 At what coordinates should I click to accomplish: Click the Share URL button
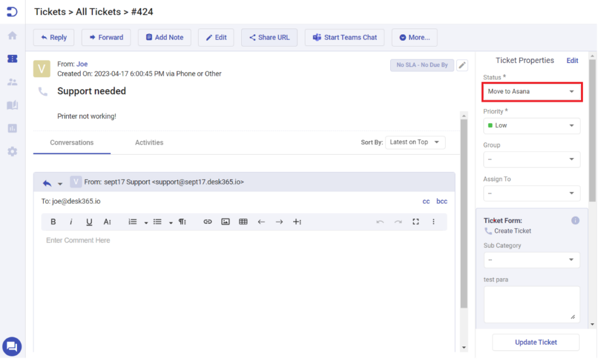[x=269, y=37]
